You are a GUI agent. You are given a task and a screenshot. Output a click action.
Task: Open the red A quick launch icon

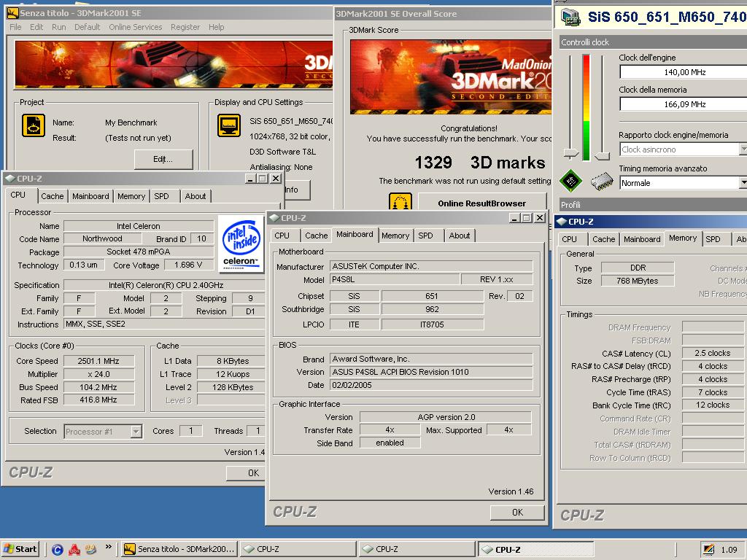coord(74,550)
